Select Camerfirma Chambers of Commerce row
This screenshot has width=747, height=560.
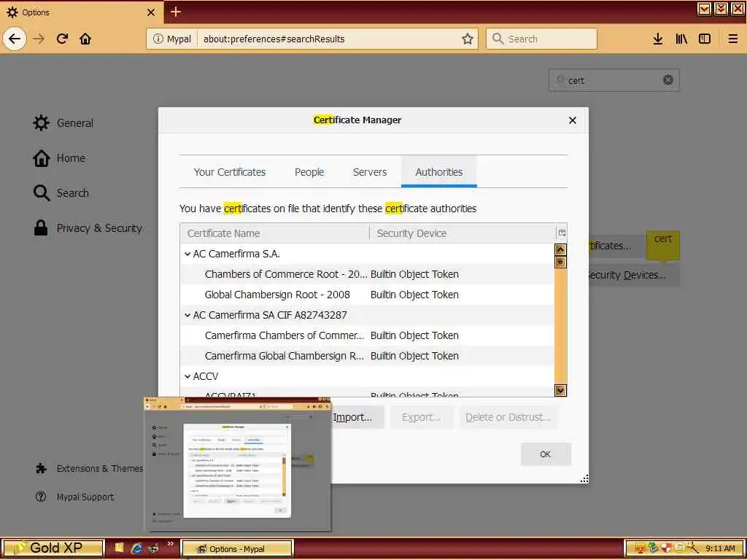click(367, 335)
